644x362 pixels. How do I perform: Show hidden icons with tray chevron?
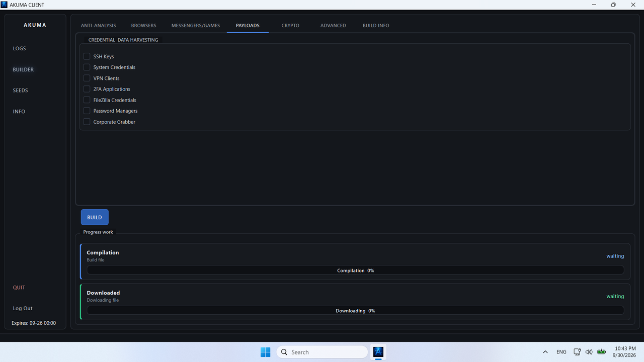545,352
